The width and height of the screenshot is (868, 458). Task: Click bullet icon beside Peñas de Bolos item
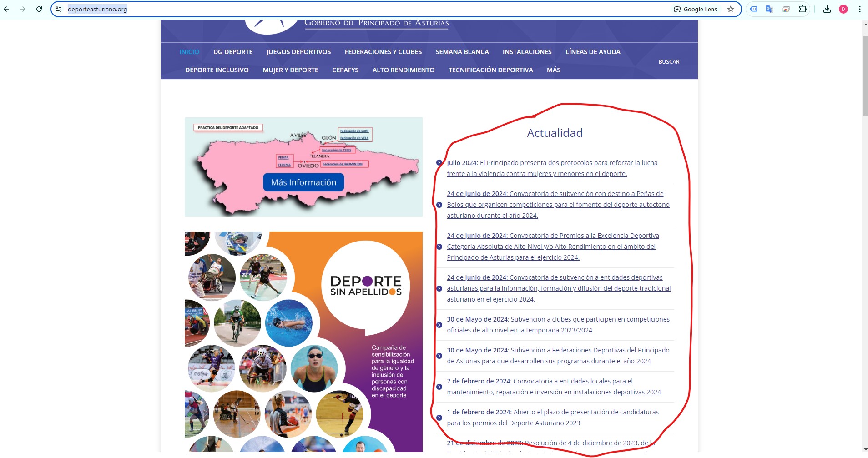tap(439, 205)
